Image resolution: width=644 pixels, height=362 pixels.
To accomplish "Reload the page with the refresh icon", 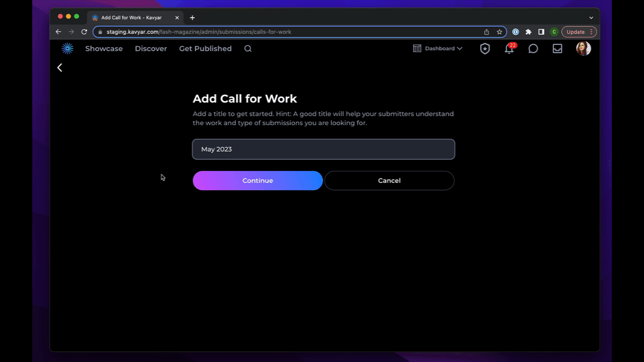I will [85, 32].
